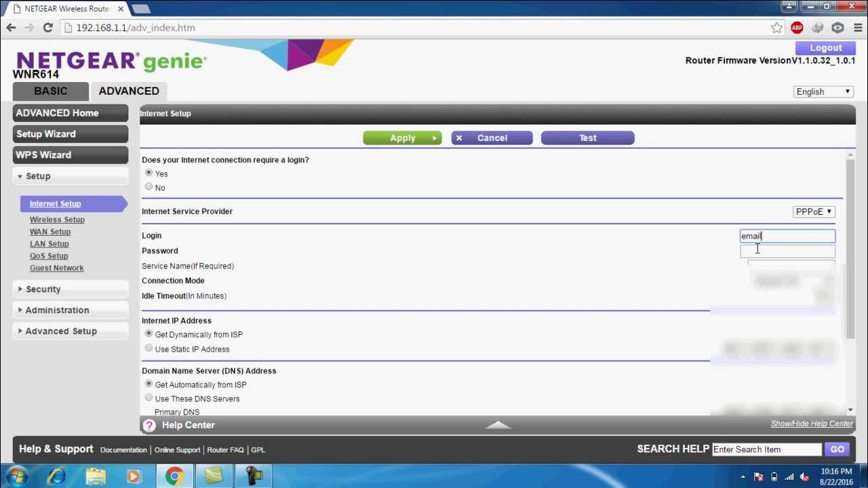Open Guest Network in the sidebar

point(56,268)
